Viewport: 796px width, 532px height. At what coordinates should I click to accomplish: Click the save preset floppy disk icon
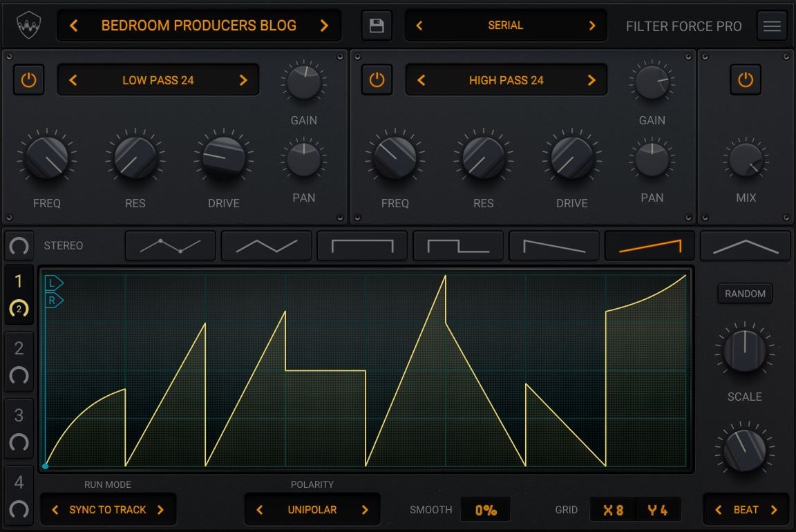(x=377, y=26)
